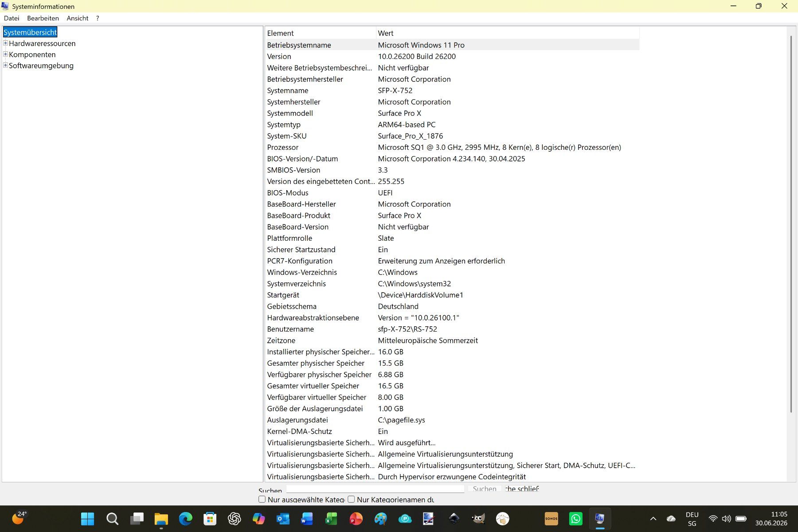Open the Sonos app on the taskbar

click(x=552, y=519)
